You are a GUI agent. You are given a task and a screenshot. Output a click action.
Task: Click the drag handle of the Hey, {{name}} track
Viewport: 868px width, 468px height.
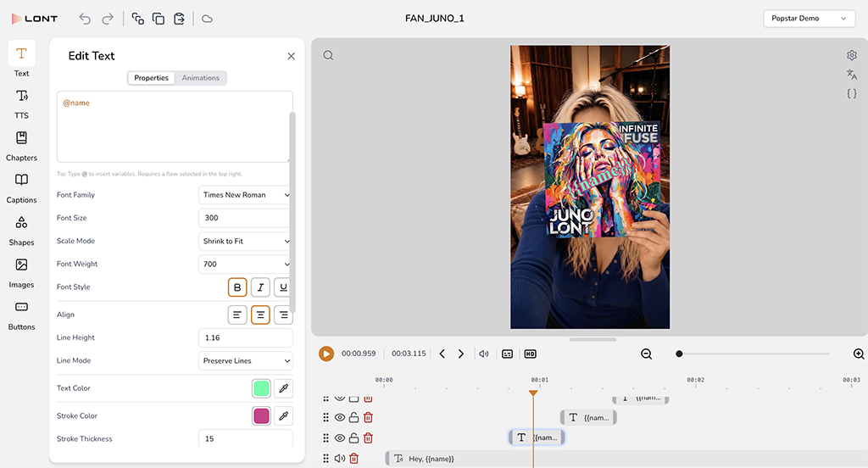pos(325,459)
